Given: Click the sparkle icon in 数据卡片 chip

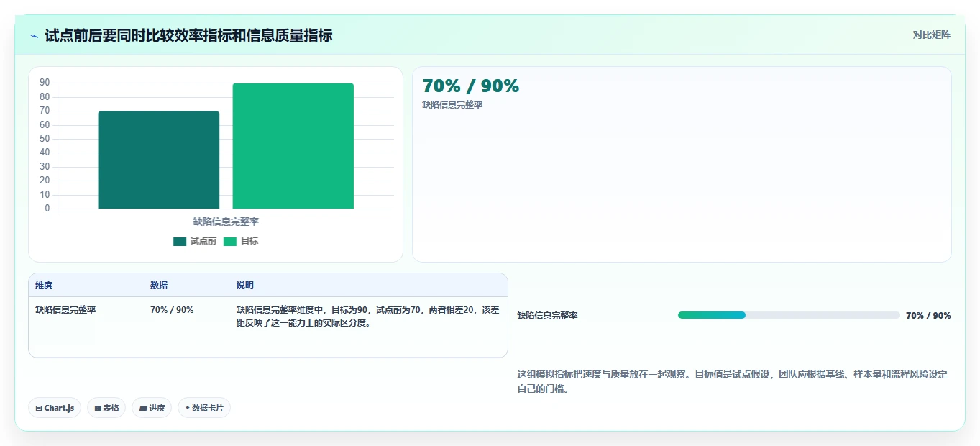Looking at the screenshot, I should click(x=187, y=408).
